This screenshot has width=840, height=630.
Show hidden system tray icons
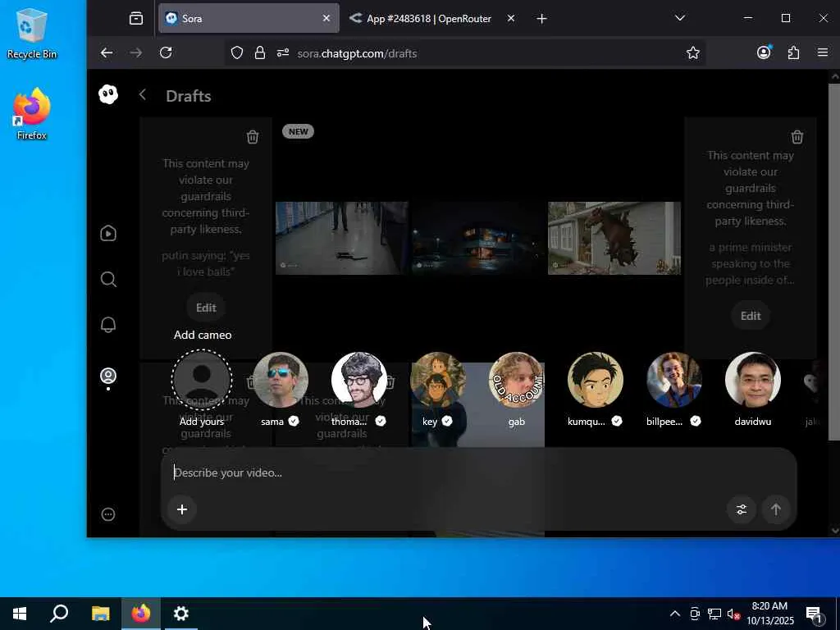(x=675, y=614)
